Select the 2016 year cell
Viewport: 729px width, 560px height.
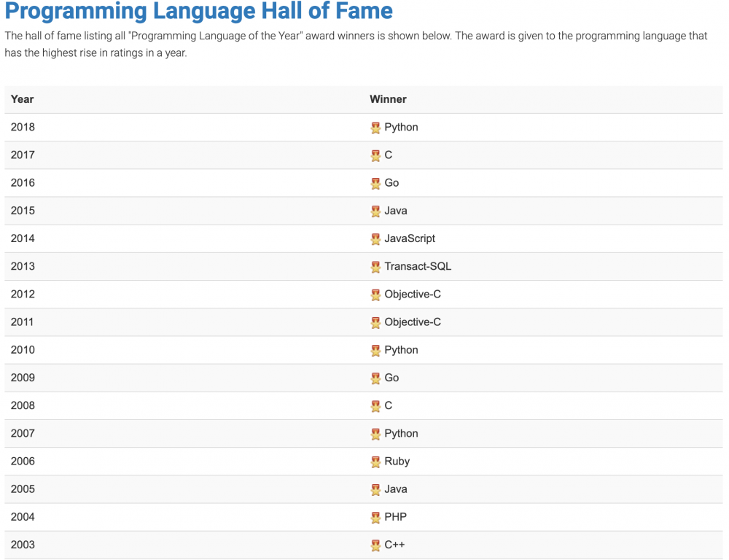pos(23,183)
